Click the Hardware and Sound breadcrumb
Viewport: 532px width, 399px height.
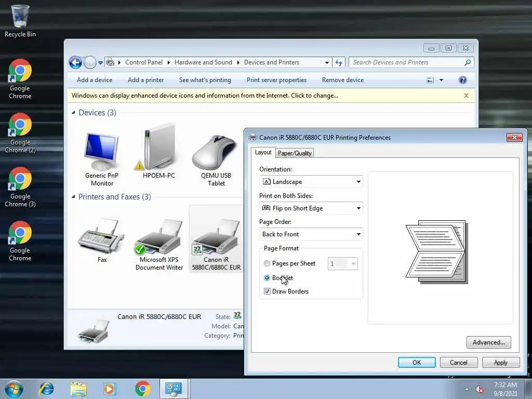click(x=203, y=62)
